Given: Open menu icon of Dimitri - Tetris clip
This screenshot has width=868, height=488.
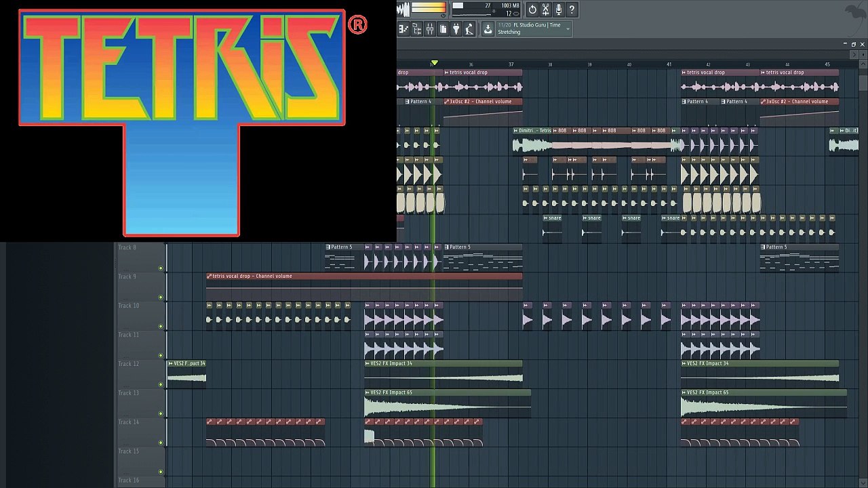Looking at the screenshot, I should (515, 130).
